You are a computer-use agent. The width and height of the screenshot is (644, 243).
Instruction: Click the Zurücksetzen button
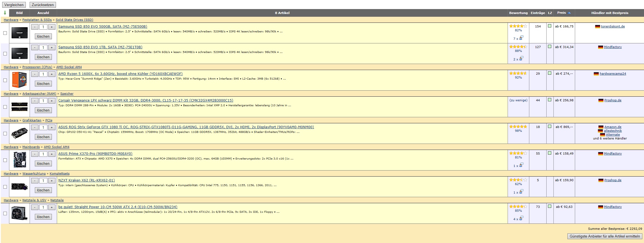point(43,5)
